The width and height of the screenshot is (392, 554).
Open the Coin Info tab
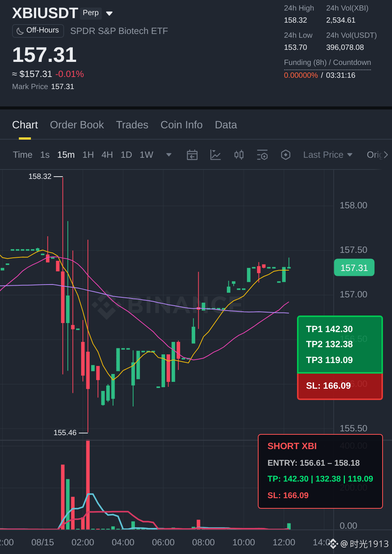tap(181, 125)
